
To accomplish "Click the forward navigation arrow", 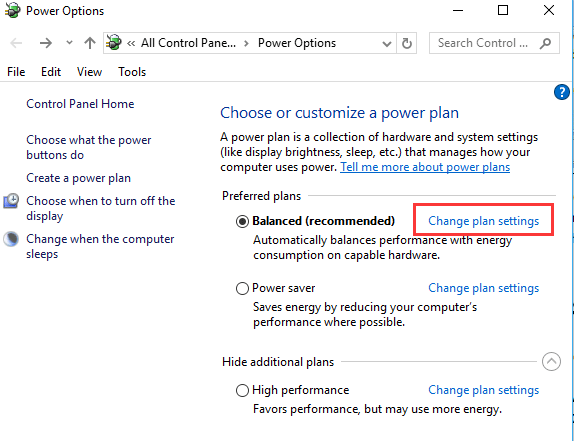I will pos(46,43).
